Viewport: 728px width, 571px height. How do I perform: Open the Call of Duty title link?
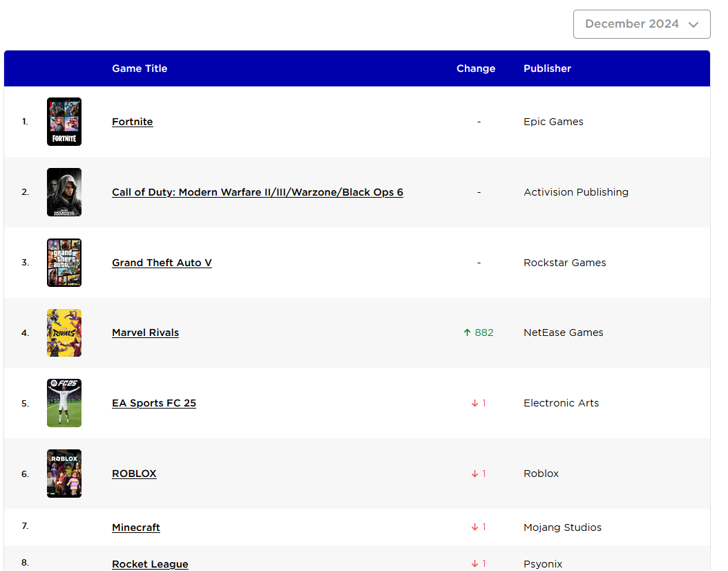pyautogui.click(x=257, y=192)
